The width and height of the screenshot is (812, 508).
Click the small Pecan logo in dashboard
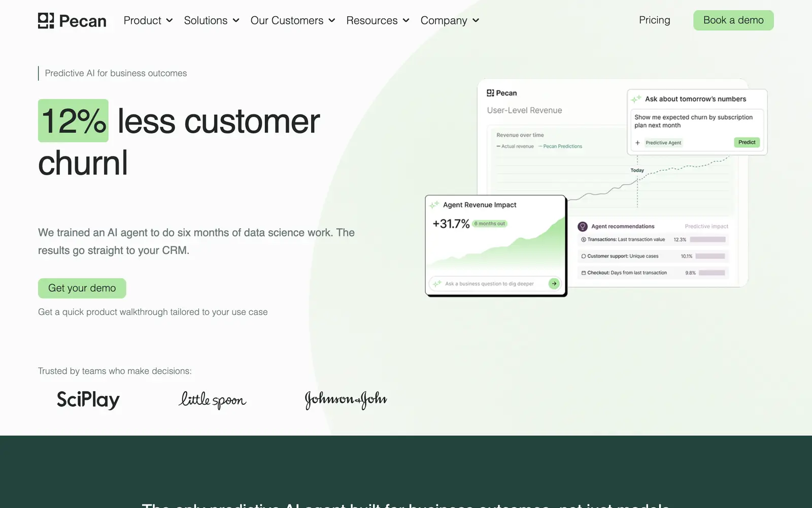pos(501,93)
